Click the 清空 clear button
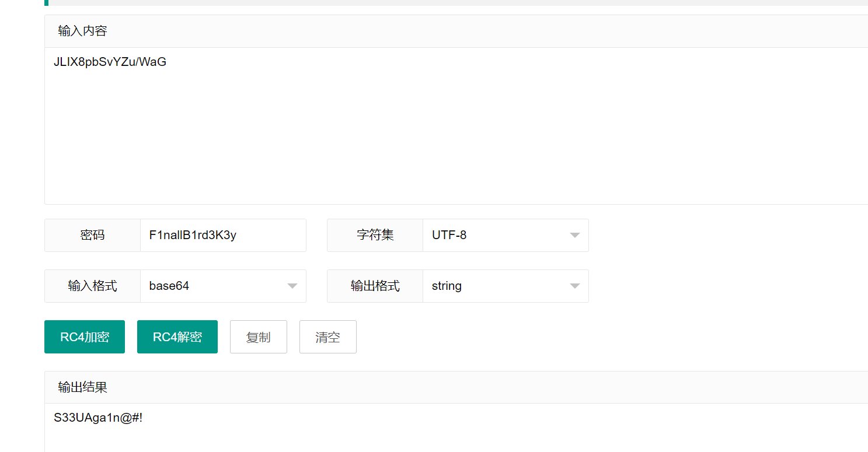Viewport: 868px width, 452px height. point(327,337)
